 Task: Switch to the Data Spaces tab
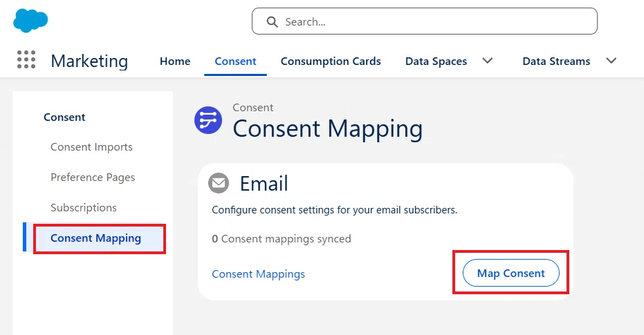436,61
